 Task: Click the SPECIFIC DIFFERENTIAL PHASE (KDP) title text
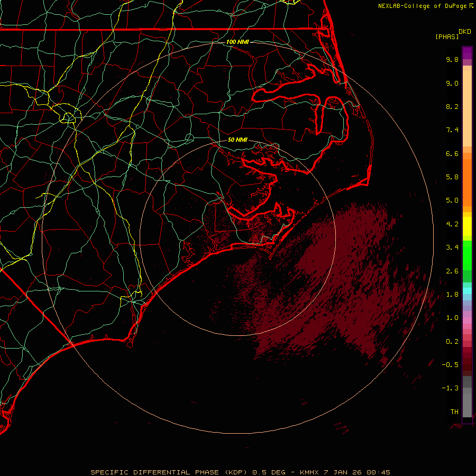(169, 472)
